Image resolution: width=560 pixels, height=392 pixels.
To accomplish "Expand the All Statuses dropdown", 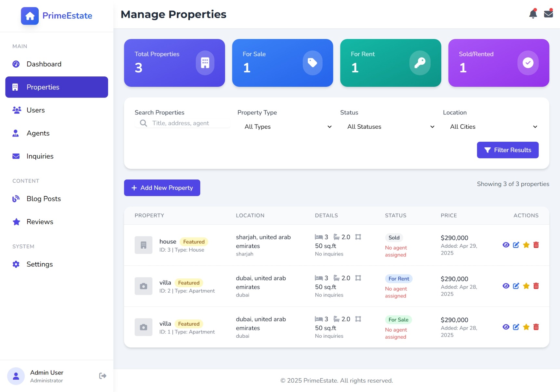I will pos(390,127).
